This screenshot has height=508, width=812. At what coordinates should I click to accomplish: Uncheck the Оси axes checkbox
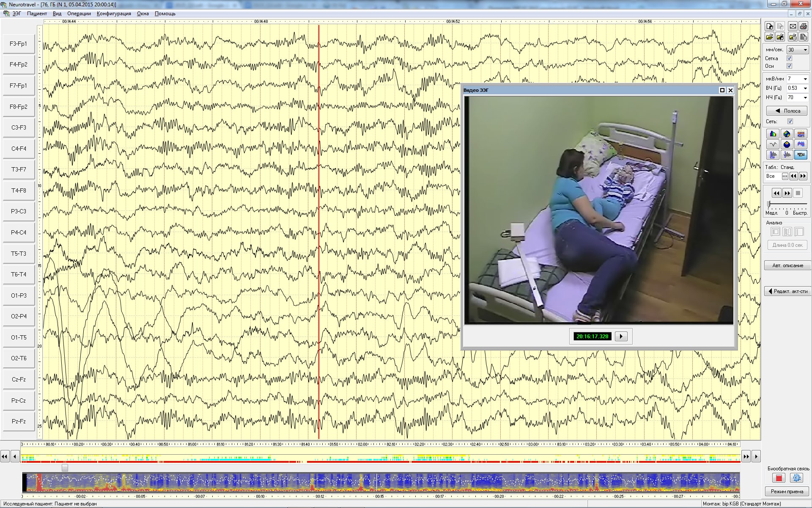[789, 66]
